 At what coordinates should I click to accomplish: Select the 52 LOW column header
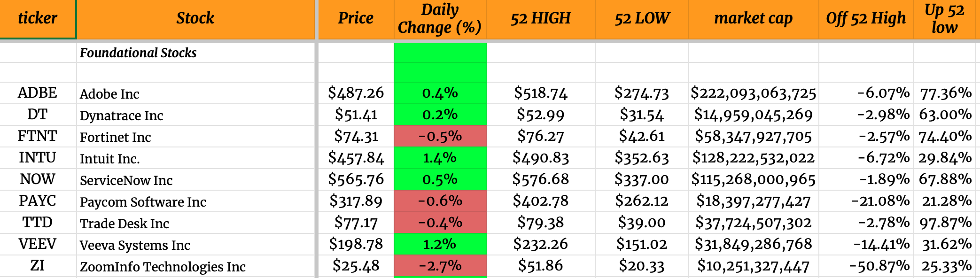point(642,19)
